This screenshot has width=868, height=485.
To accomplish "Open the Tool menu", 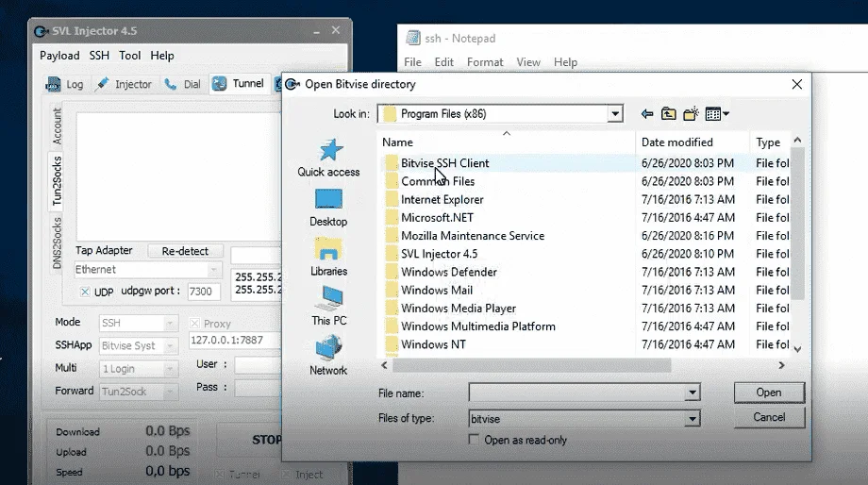I will coord(129,56).
